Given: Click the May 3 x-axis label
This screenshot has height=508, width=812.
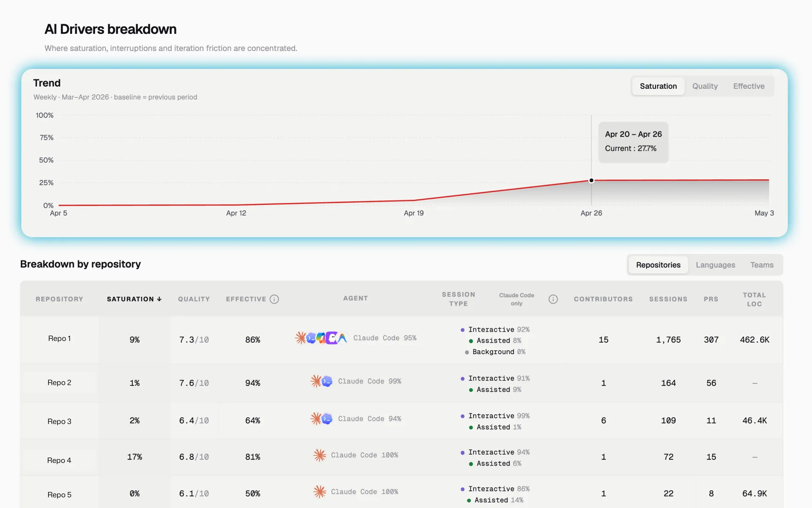Looking at the screenshot, I should point(764,213).
